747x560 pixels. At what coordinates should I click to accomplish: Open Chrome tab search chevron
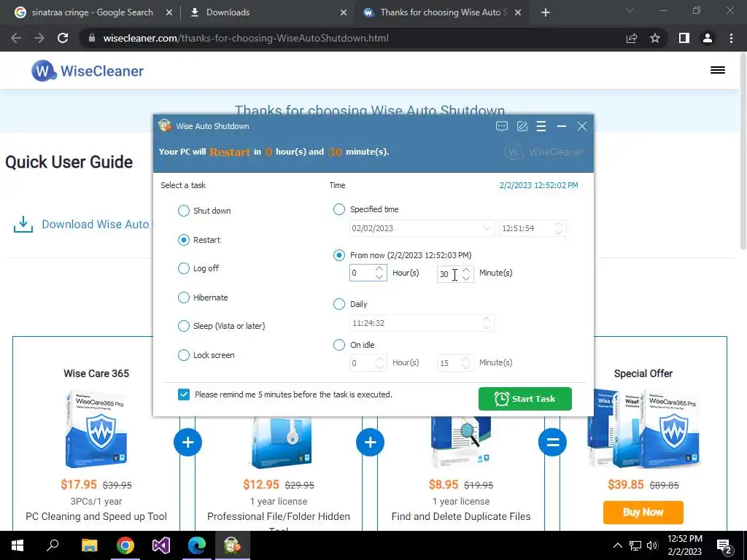pos(630,10)
